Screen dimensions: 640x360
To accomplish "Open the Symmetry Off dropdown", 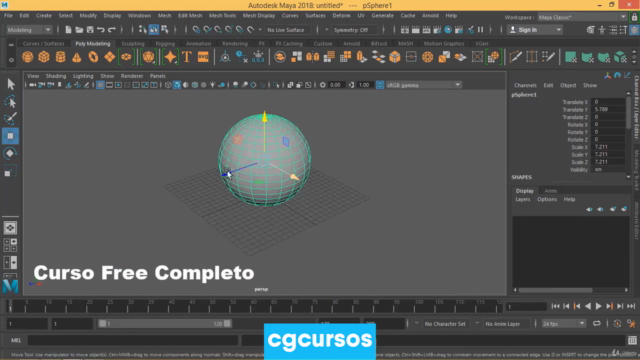I will (354, 30).
